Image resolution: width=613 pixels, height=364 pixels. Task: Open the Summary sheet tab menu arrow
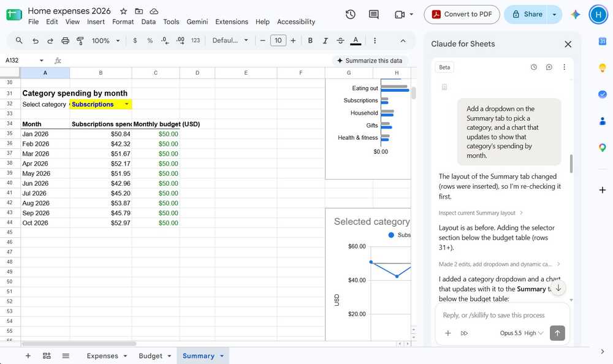(222, 356)
